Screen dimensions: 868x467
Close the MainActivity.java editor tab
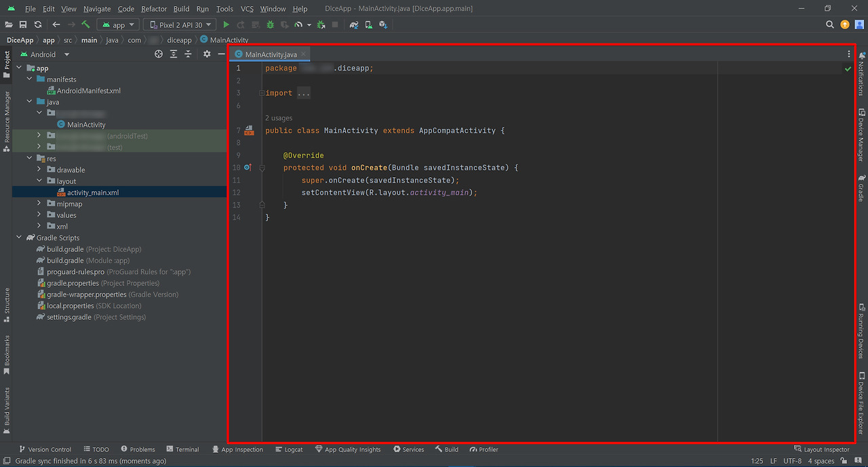click(x=304, y=54)
